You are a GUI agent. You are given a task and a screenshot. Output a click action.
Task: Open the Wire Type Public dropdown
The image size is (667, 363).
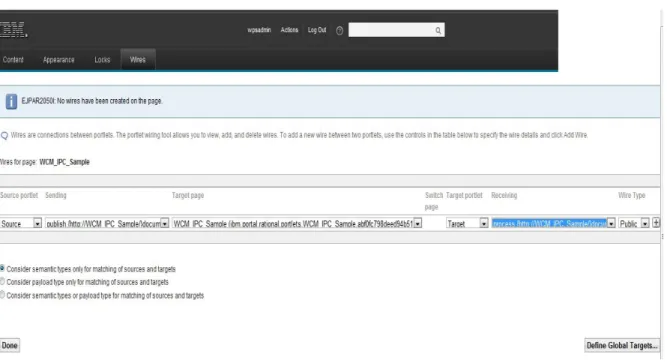[x=634, y=223]
